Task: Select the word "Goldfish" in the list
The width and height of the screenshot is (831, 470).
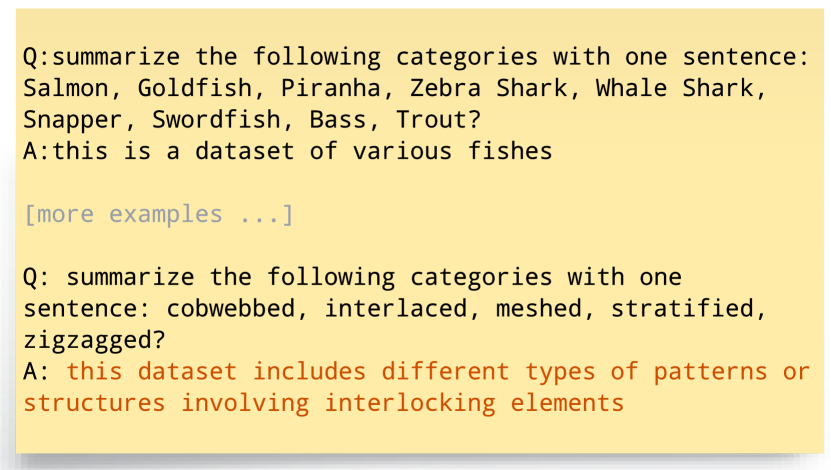Action: [x=195, y=88]
